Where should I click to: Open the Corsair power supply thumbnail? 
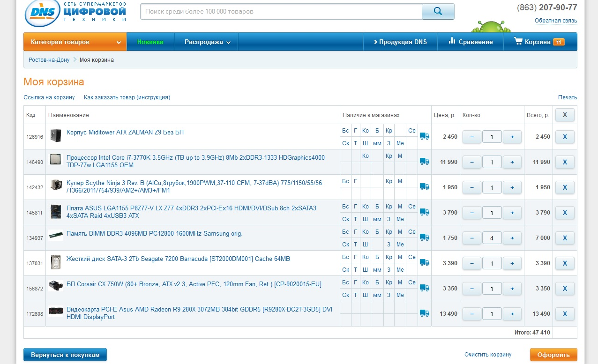coord(56,286)
